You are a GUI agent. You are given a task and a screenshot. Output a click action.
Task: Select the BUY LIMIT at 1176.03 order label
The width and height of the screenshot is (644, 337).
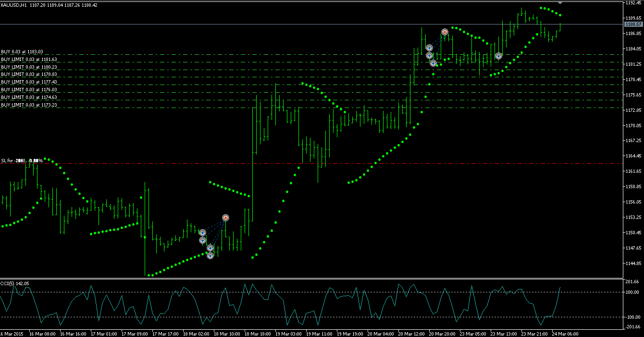[x=29, y=89]
